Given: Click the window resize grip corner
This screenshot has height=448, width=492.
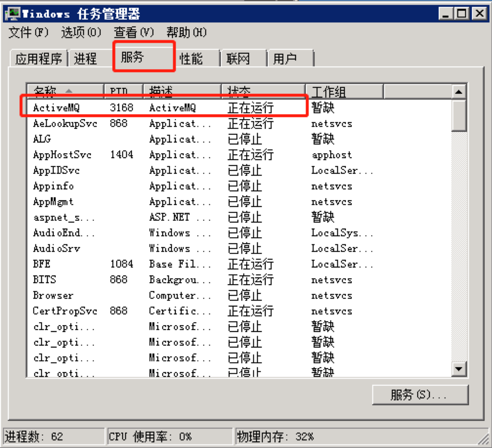Looking at the screenshot, I should pos(484,439).
